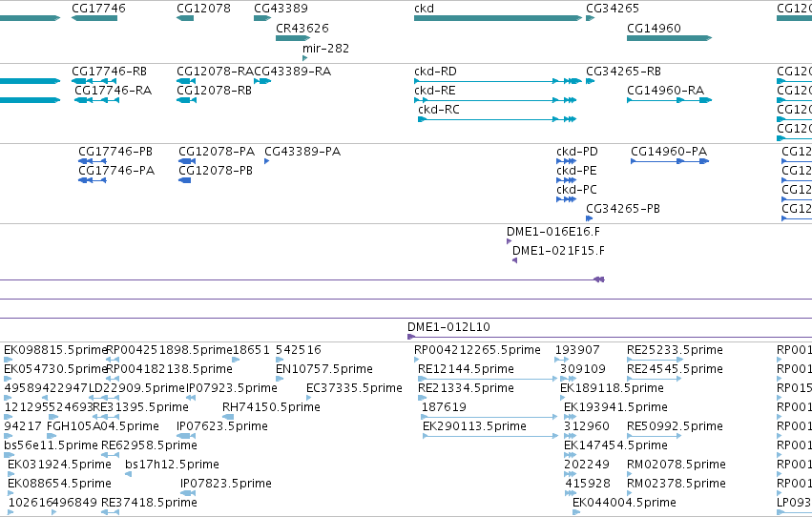Select the CR43626 gene bar
The height and width of the screenshot is (517, 812).
pos(293,38)
